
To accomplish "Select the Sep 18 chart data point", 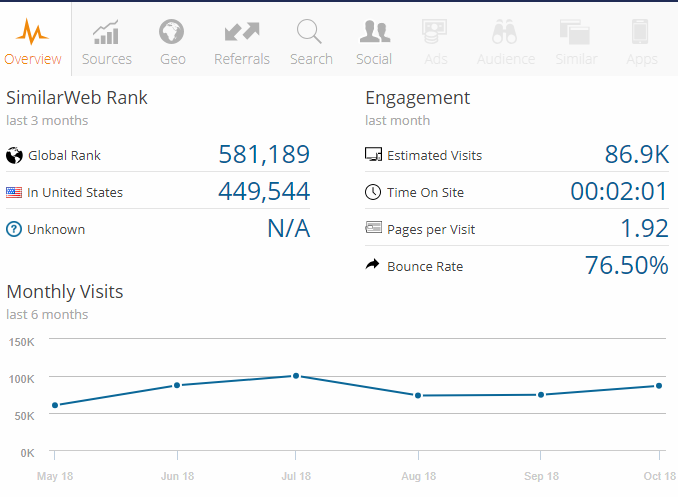I will click(541, 395).
